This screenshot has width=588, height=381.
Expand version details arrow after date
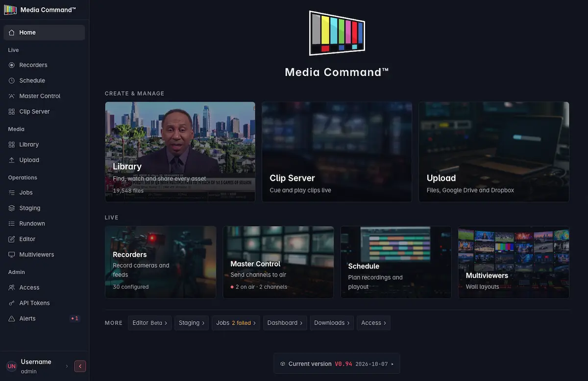click(x=392, y=364)
